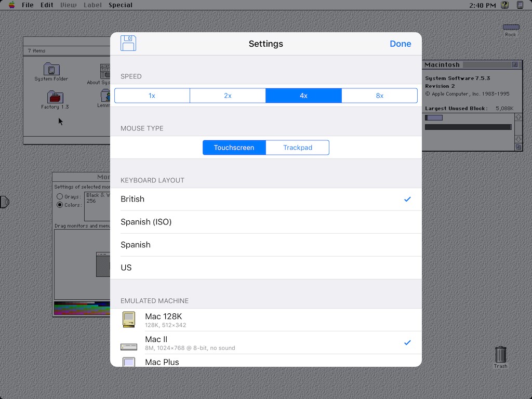
Task: Open the File menu
Action: point(28,5)
